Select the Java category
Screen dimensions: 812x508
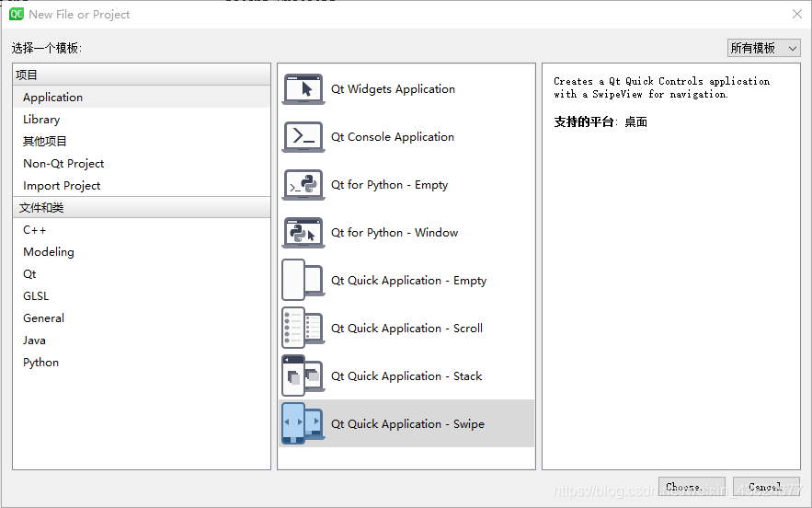click(142, 341)
